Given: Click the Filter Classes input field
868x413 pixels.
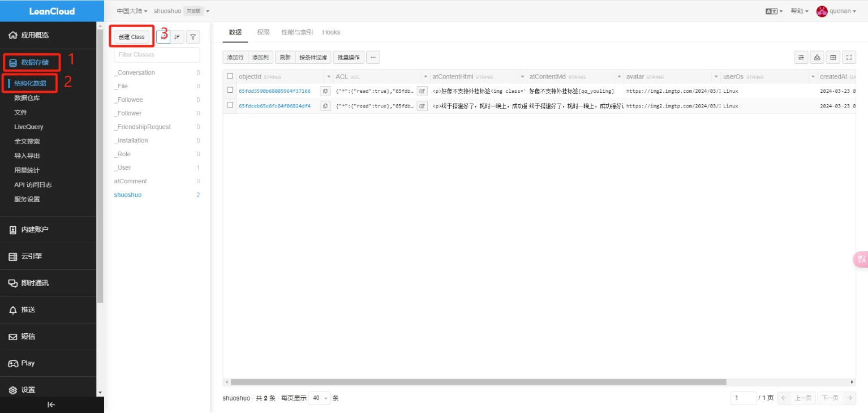Looking at the screenshot, I should tap(157, 55).
